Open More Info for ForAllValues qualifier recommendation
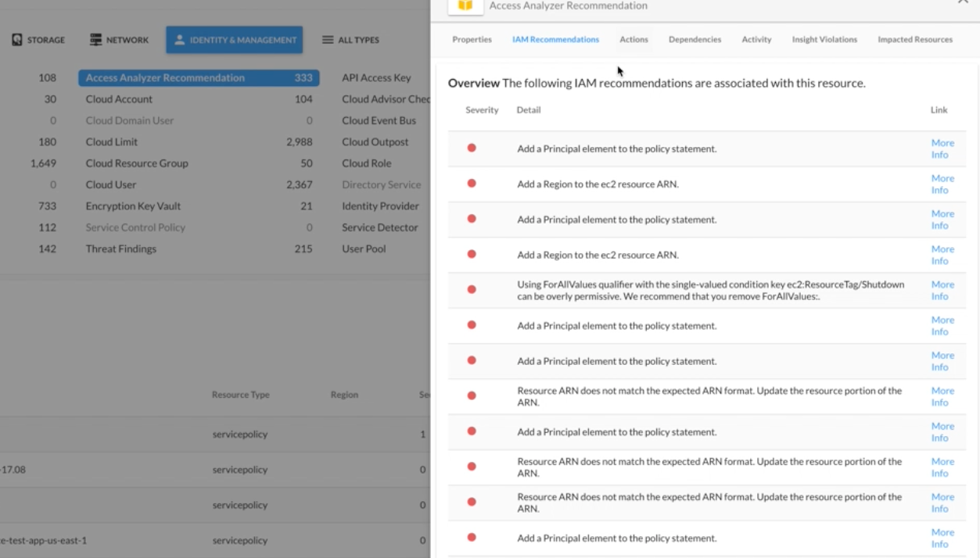980x558 pixels. point(942,290)
